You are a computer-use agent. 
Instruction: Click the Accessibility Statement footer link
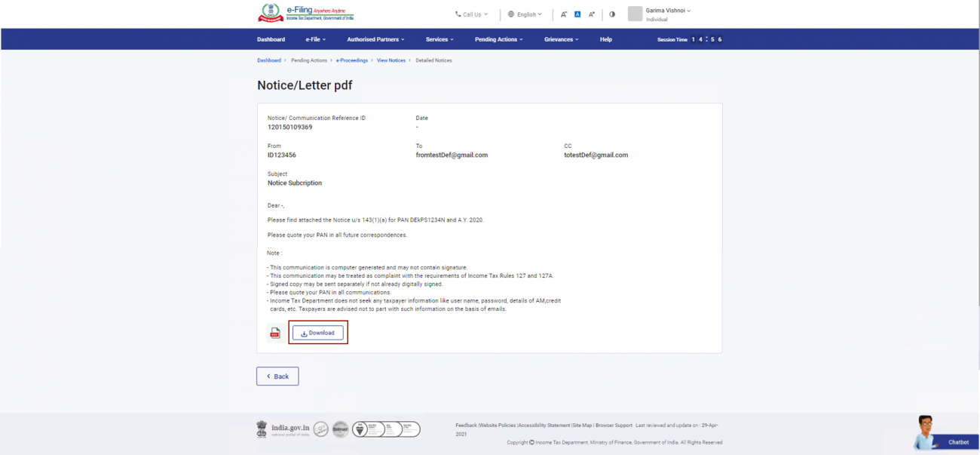(x=543, y=425)
